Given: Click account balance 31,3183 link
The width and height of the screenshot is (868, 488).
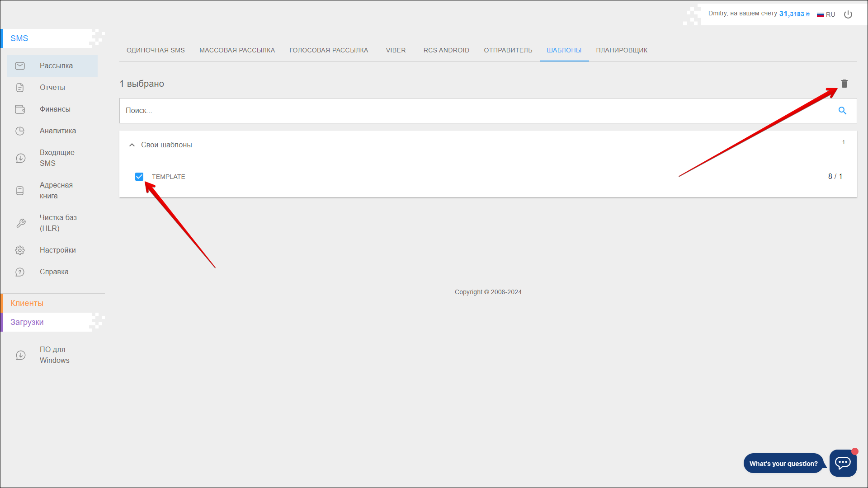Looking at the screenshot, I should 794,14.
